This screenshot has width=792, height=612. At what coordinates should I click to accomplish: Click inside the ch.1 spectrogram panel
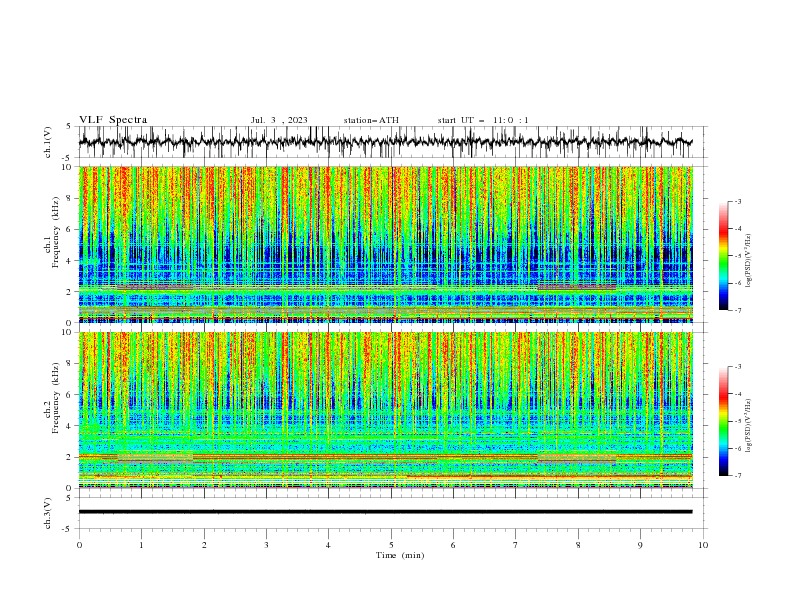click(x=385, y=244)
